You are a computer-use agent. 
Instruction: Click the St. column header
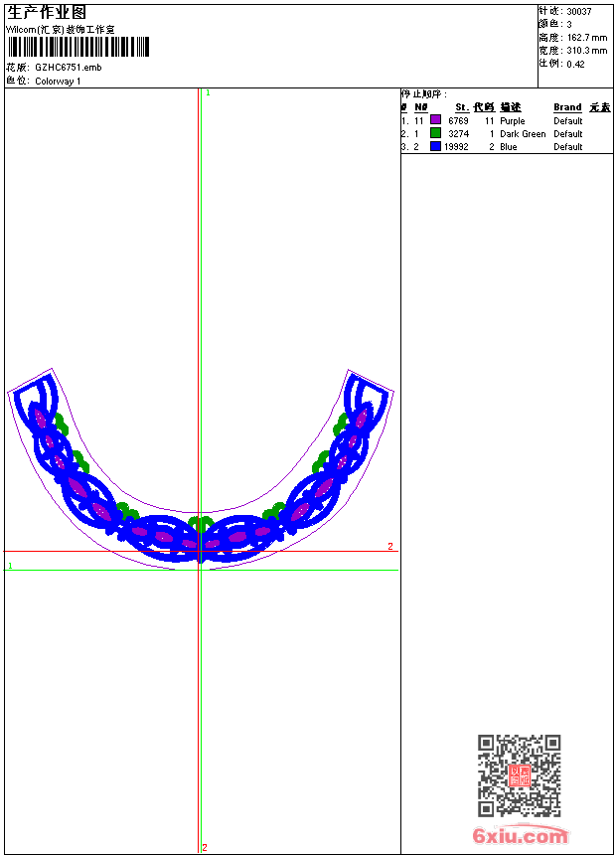pos(462,107)
